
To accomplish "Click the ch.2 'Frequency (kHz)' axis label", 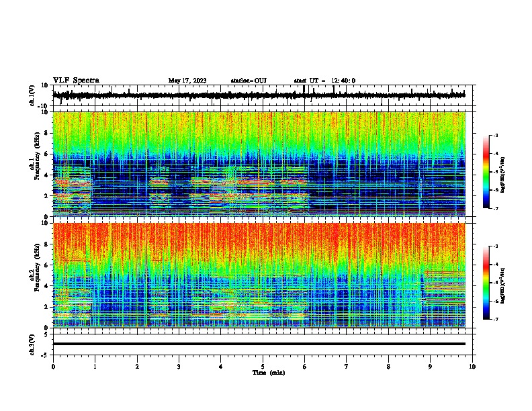I will [37, 267].
